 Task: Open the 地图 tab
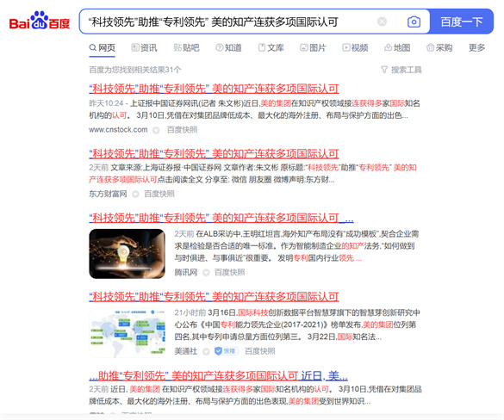coord(397,48)
